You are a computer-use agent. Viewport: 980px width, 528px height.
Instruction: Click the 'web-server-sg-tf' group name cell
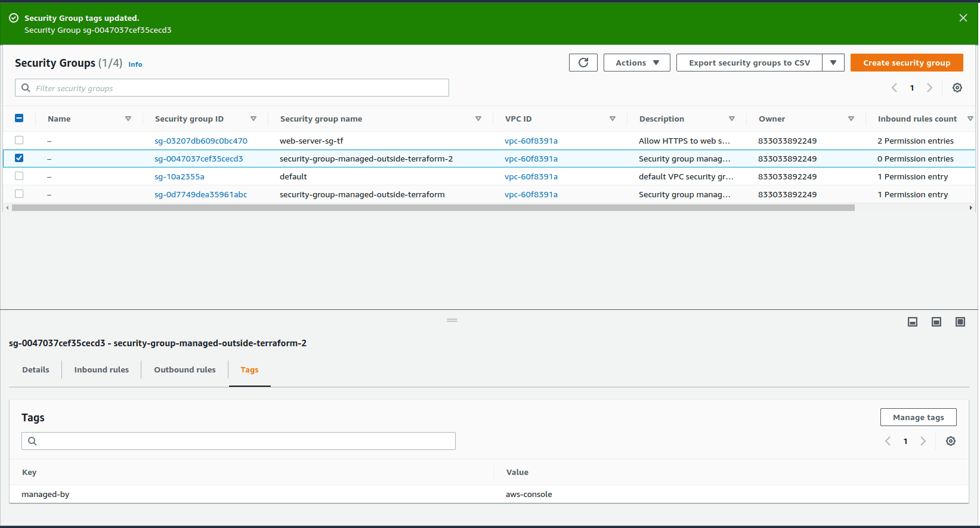(x=311, y=141)
